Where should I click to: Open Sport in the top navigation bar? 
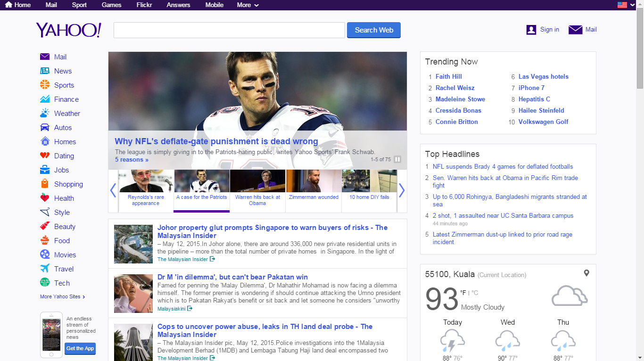point(79,5)
